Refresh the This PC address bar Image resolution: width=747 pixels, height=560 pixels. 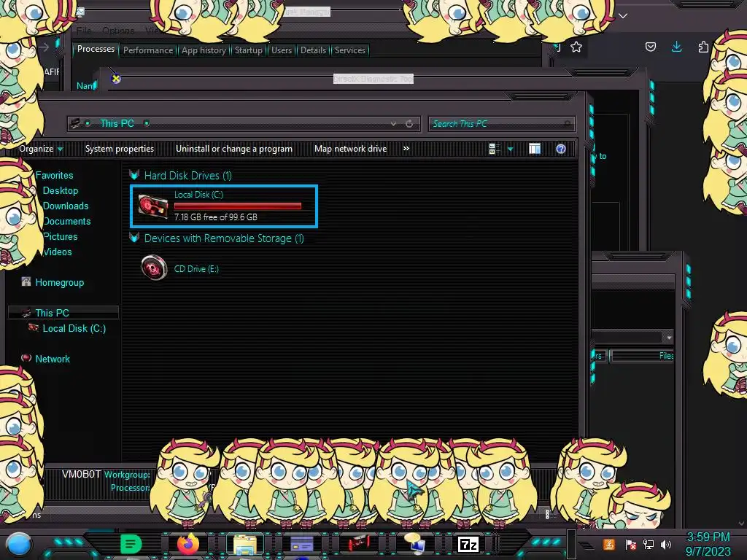[x=409, y=124]
